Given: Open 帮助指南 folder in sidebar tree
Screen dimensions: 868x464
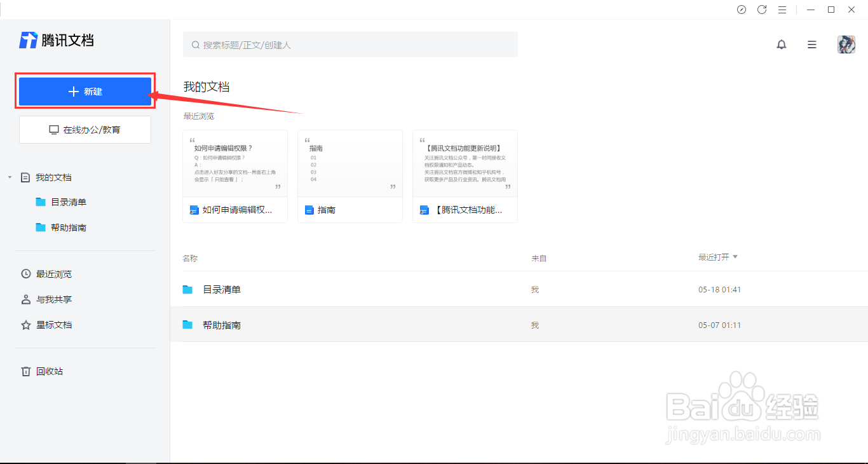Looking at the screenshot, I should (x=69, y=228).
